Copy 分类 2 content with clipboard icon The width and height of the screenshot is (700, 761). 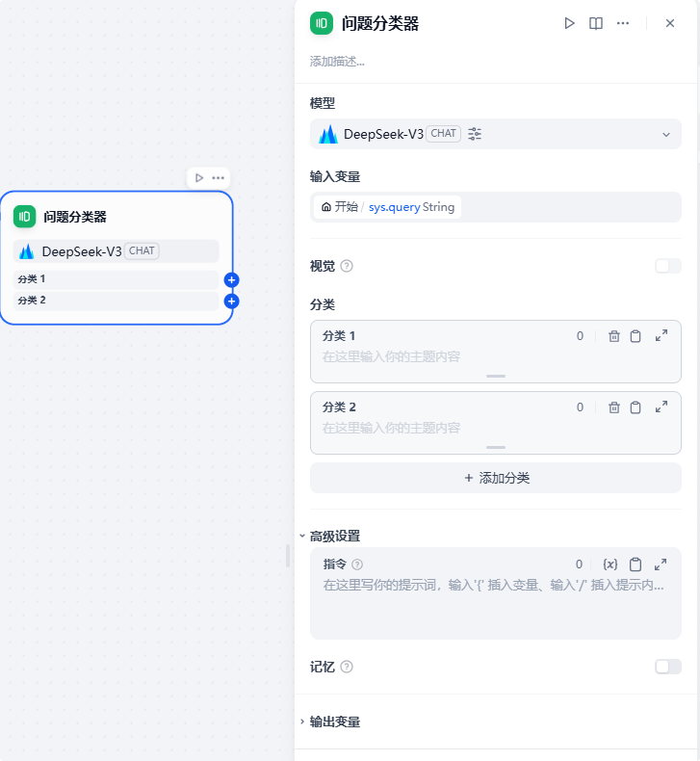point(635,407)
